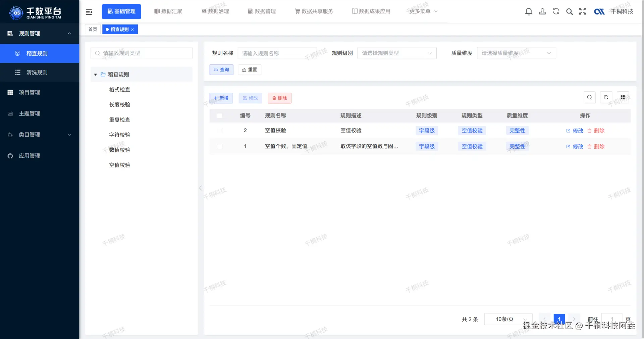Viewport: 644px width, 339px height.
Task: Go to page 1 in pagination
Action: point(559,319)
